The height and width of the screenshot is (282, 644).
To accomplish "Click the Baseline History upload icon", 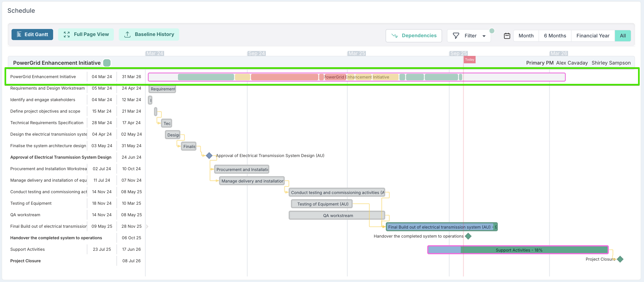I will point(127,35).
